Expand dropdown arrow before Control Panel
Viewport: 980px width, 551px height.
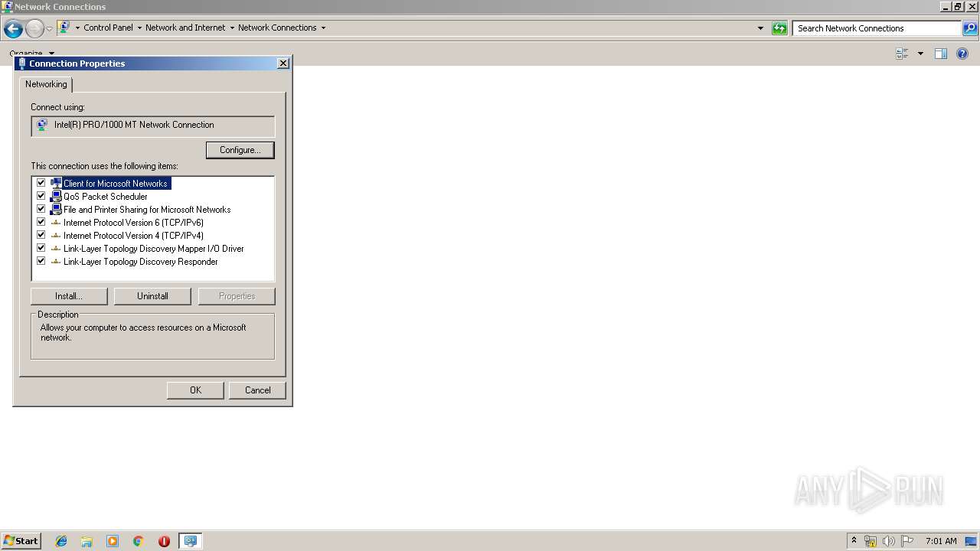(x=77, y=28)
